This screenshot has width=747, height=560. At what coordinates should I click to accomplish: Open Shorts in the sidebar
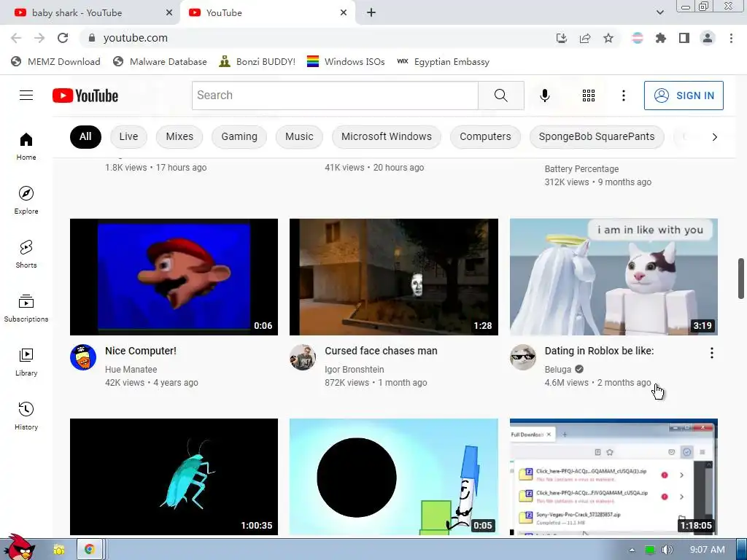point(26,254)
